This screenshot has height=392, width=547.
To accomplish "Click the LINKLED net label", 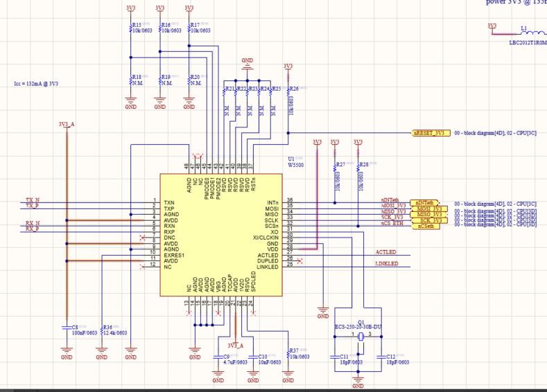I will [387, 263].
